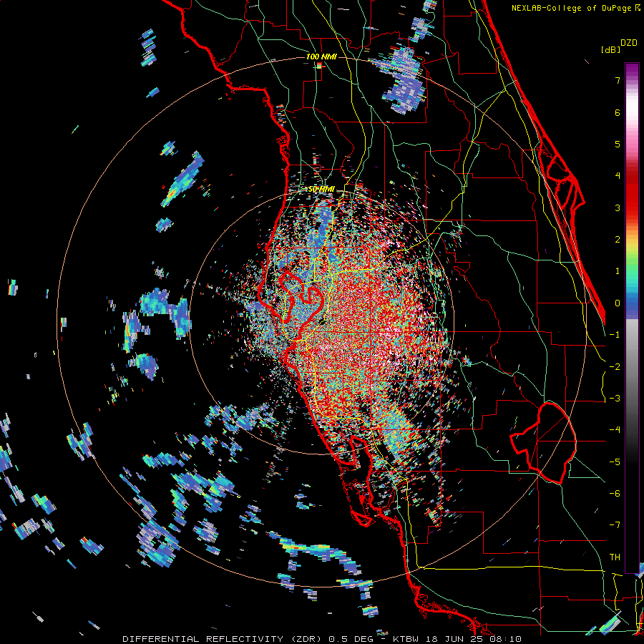The width and height of the screenshot is (644, 644).
Task: Click the 1 dB scale tick label
Action: (618, 271)
